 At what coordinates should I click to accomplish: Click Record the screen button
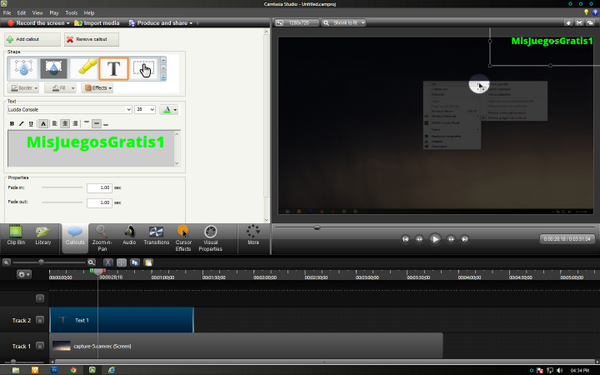point(38,23)
